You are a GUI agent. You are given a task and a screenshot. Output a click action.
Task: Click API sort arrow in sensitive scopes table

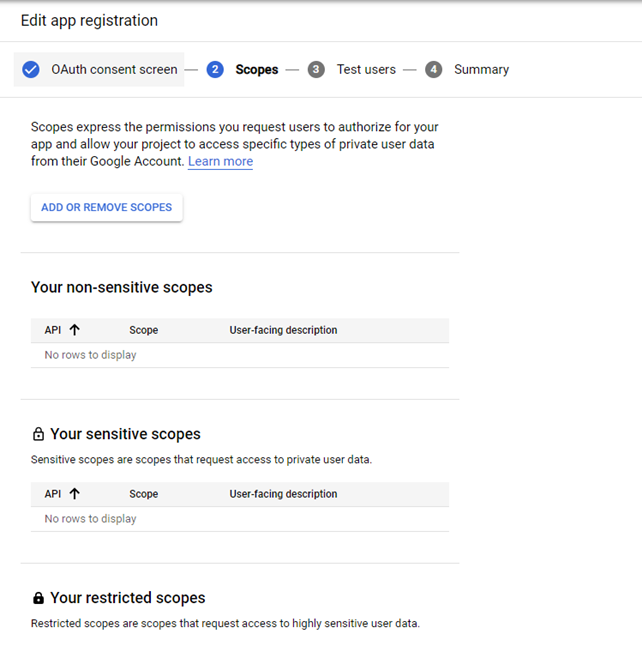pos(74,494)
